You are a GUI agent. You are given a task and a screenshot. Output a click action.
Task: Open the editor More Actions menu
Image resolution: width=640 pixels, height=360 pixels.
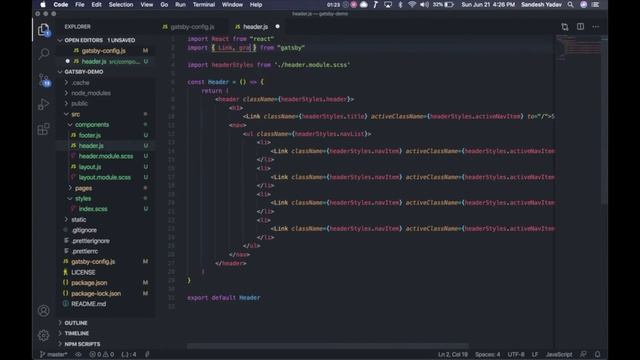click(596, 27)
